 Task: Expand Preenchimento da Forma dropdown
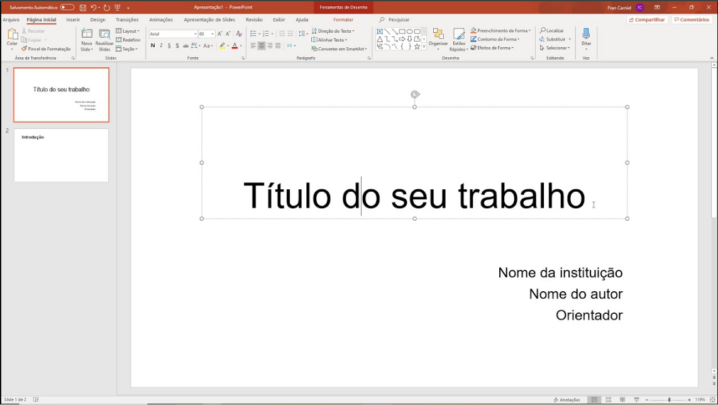(502, 31)
